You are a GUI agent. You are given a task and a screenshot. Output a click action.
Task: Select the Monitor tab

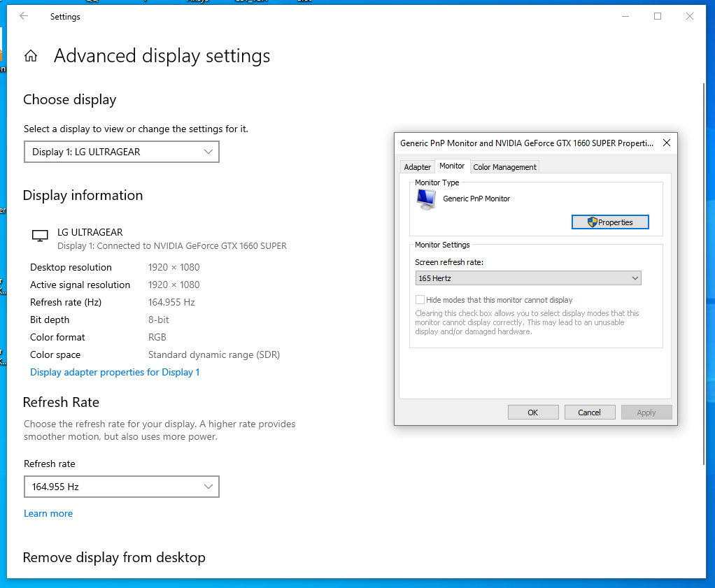[452, 166]
